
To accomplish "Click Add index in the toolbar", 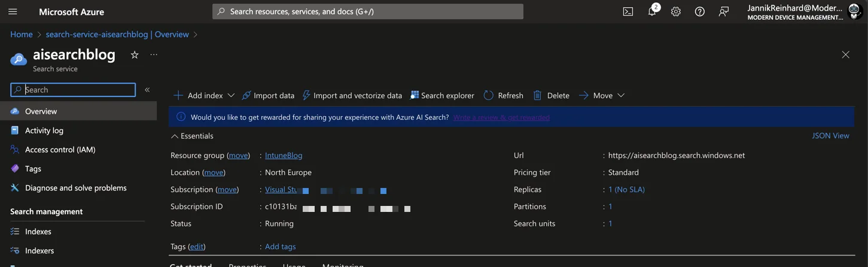I will pyautogui.click(x=205, y=95).
